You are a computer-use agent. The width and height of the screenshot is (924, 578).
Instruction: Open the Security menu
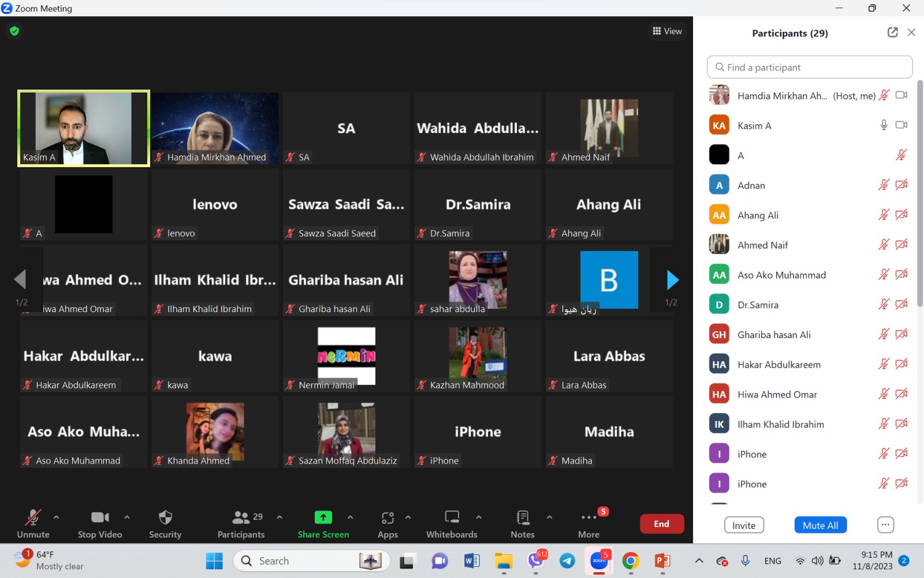point(165,523)
